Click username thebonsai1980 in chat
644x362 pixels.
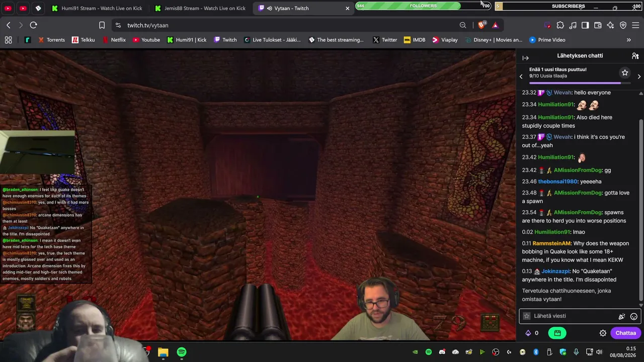557,182
